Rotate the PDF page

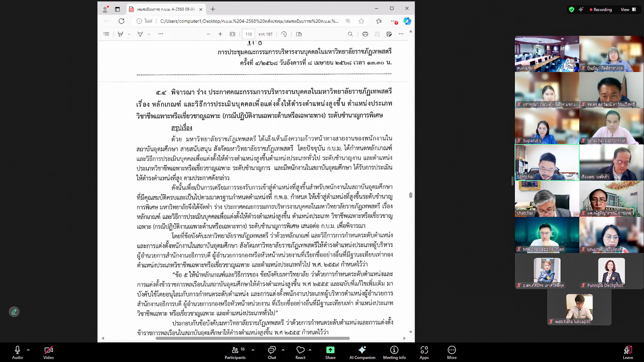coord(284,34)
